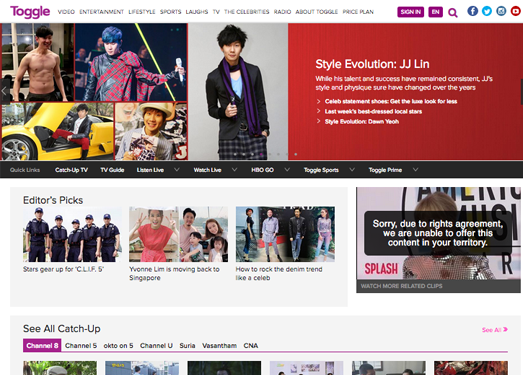The image size is (523, 375).
Task: Select the Suria tab
Action: click(x=187, y=346)
